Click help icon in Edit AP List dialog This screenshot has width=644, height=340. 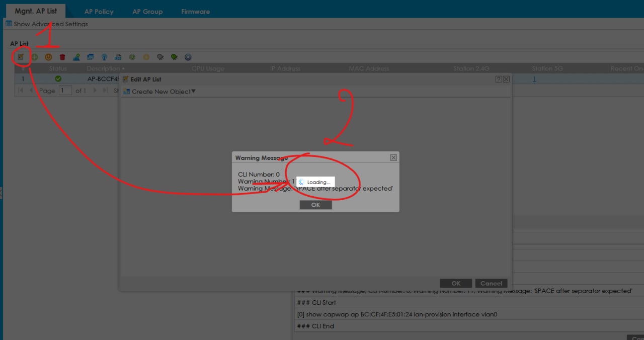pos(499,79)
